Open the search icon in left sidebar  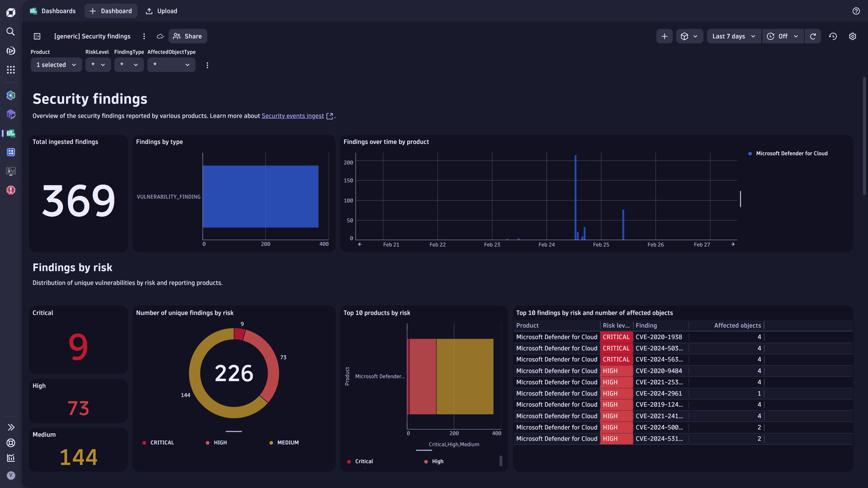coord(11,32)
